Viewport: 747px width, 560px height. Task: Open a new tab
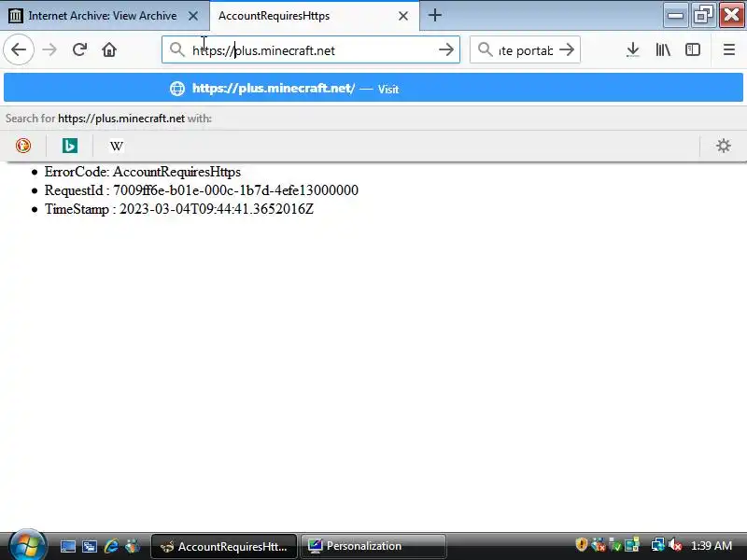coord(434,16)
